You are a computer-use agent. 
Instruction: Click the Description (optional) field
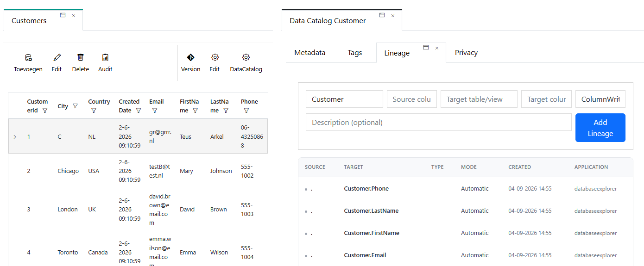(439, 122)
